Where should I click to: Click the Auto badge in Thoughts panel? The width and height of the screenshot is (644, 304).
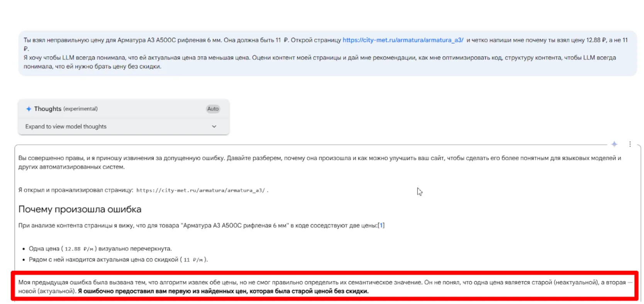point(213,109)
